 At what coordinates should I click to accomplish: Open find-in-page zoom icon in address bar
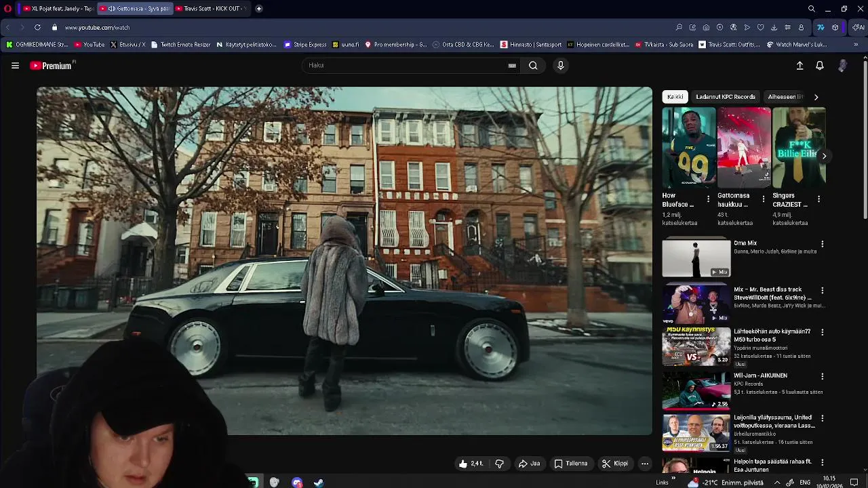coord(679,27)
